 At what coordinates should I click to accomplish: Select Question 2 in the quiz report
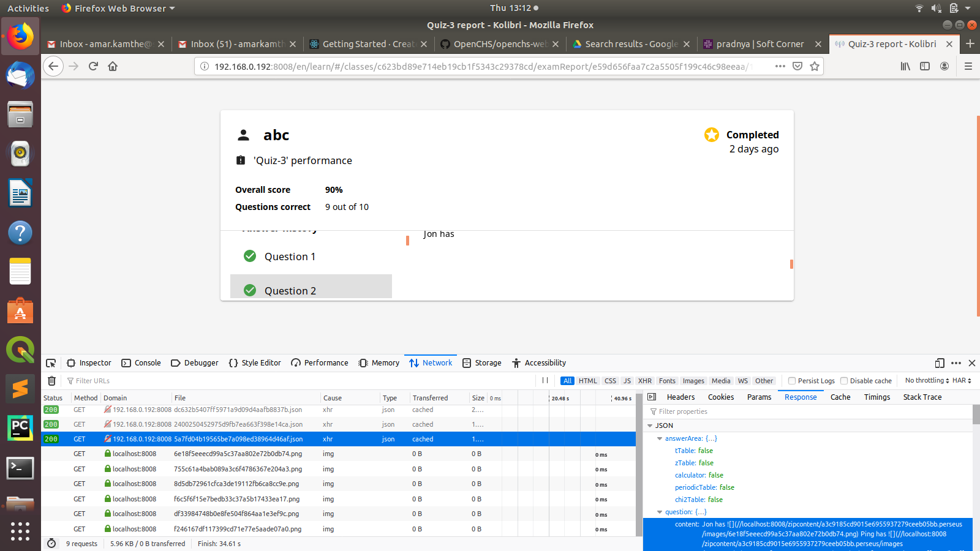[290, 290]
